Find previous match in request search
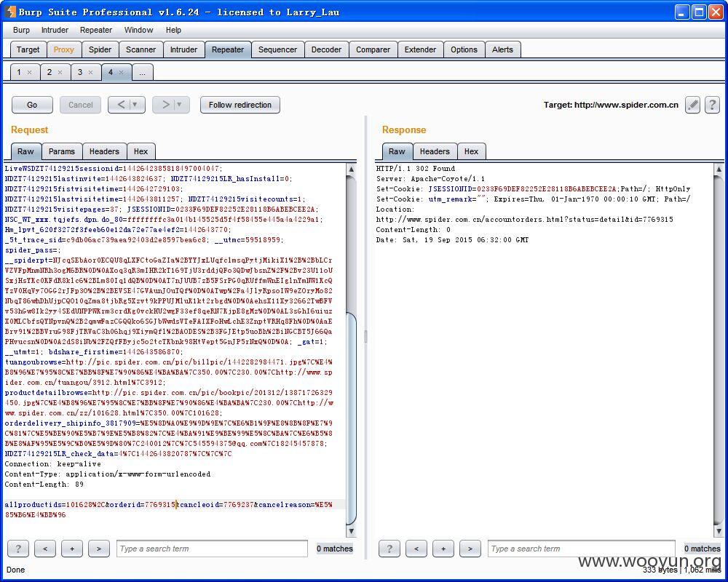 (45, 549)
